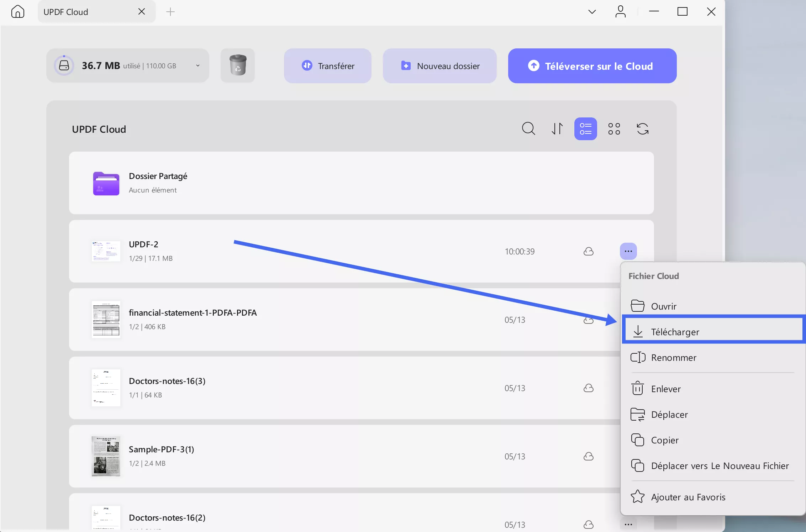Screen dimensions: 806x532
Task: Choose Enlever from the context menu
Action: pyautogui.click(x=712, y=389)
